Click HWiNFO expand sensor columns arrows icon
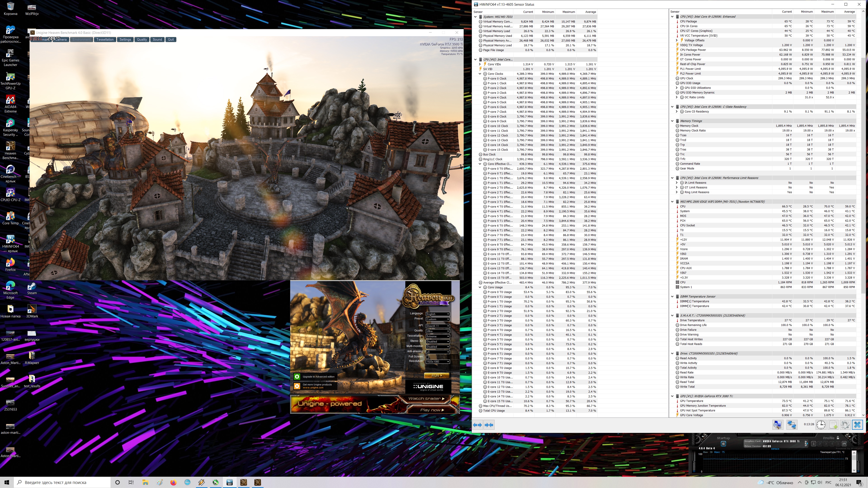Screen dimensions: 868x488 point(477,425)
